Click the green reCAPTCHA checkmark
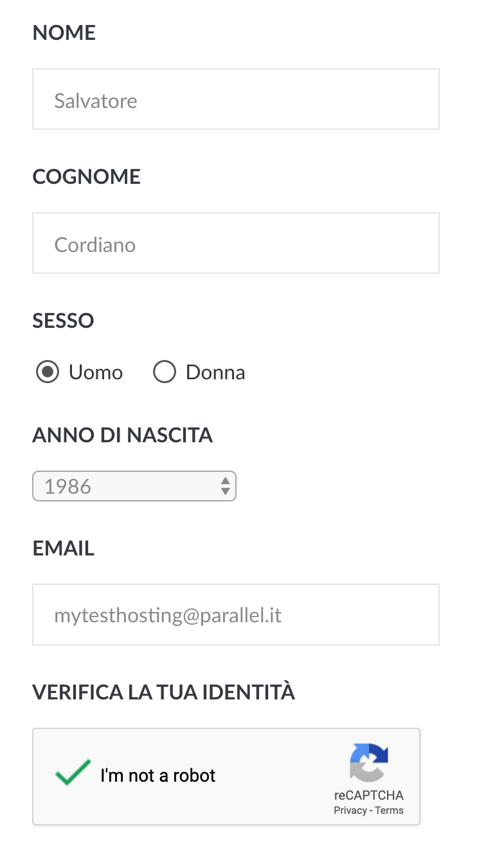The width and height of the screenshot is (504, 855). coord(73,773)
